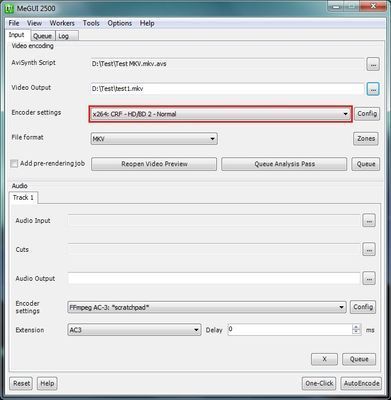Queue the audio encoding job

click(x=359, y=359)
